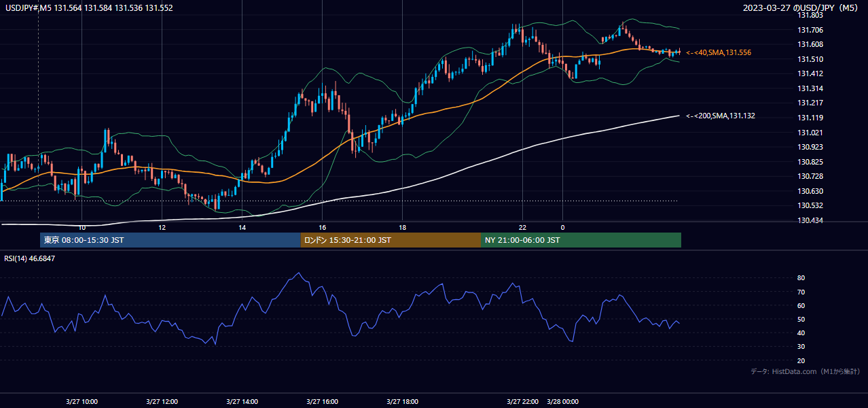Screen dimensions: 868x408
Task: Click bottom time label 3/28 00:00
Action: click(x=562, y=401)
